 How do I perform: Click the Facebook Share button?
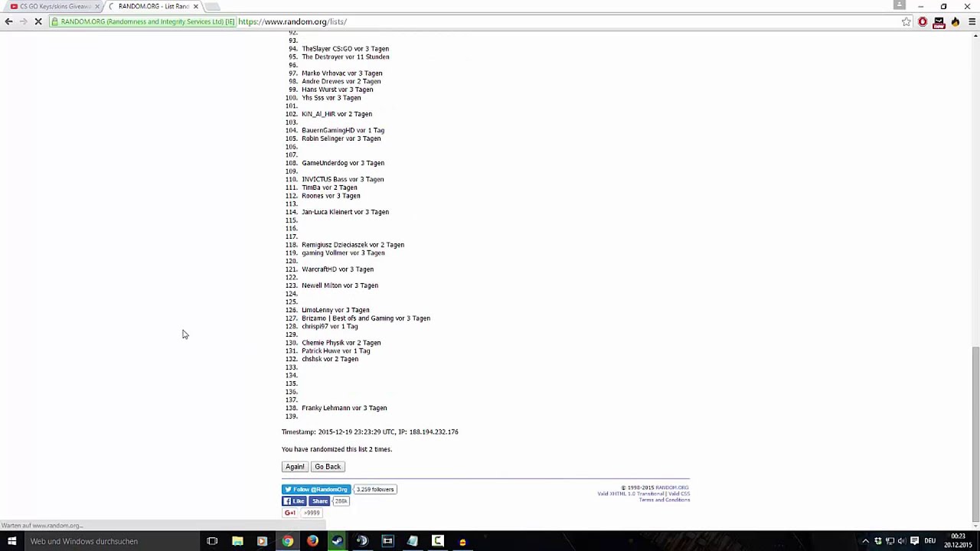click(x=319, y=501)
